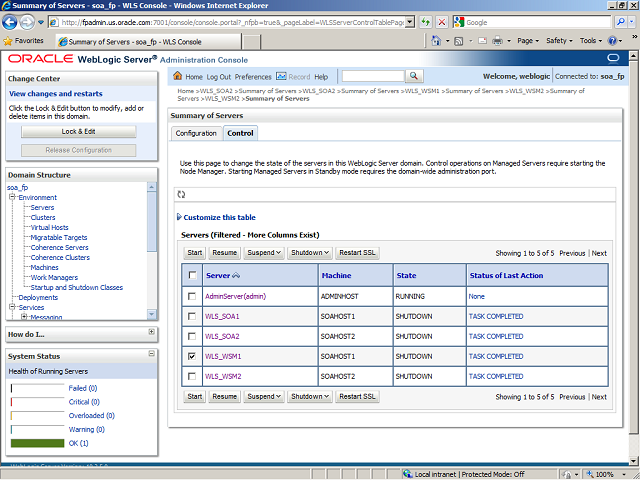The image size is (640, 480).
Task: Click the browser Back arrow button
Action: pos(14,21)
